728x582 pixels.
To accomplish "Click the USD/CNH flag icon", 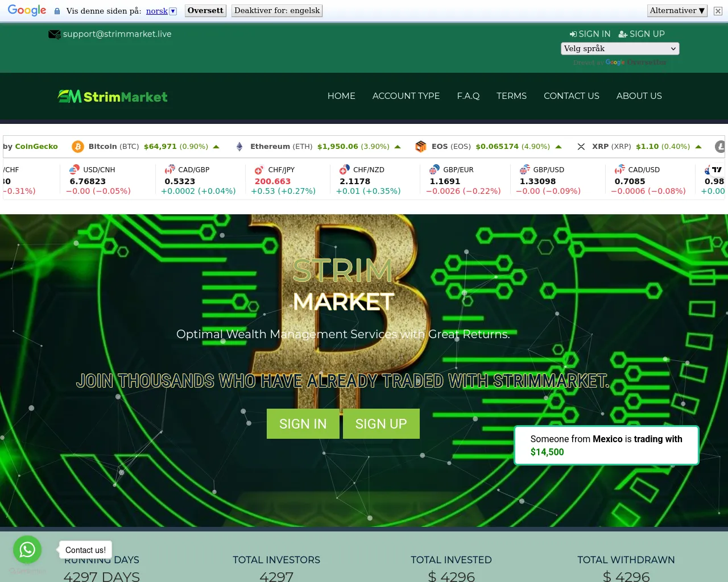I will (74, 169).
